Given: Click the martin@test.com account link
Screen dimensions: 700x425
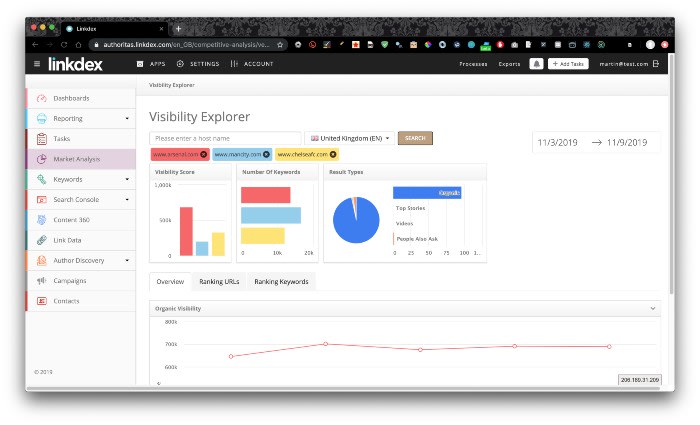Looking at the screenshot, I should point(624,64).
